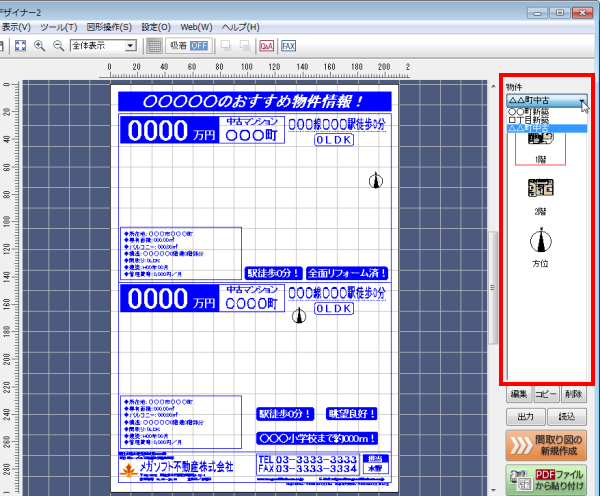Toggle the grid display icon
This screenshot has height=496, width=600.
[x=154, y=45]
